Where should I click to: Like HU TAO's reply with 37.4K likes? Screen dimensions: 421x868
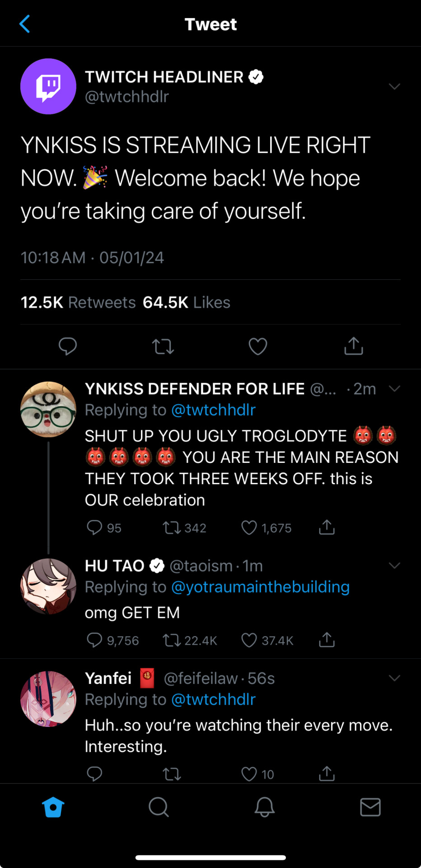249,640
